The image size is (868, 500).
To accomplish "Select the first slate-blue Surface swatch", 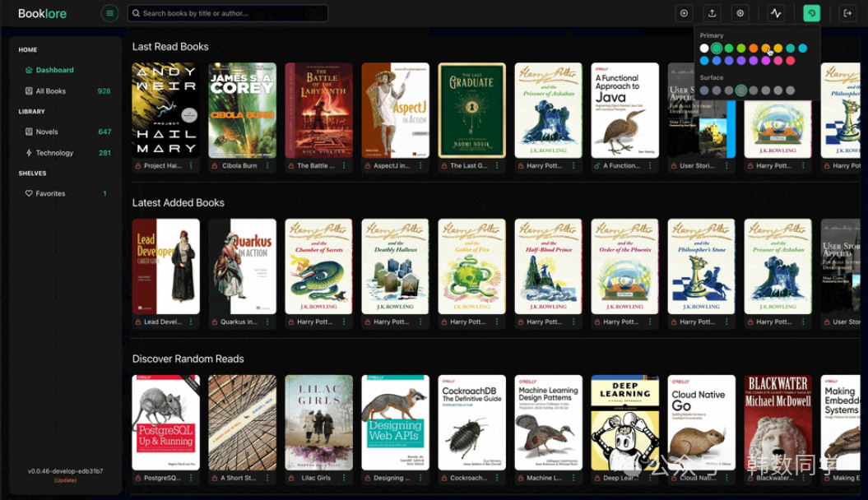I will 704,90.
